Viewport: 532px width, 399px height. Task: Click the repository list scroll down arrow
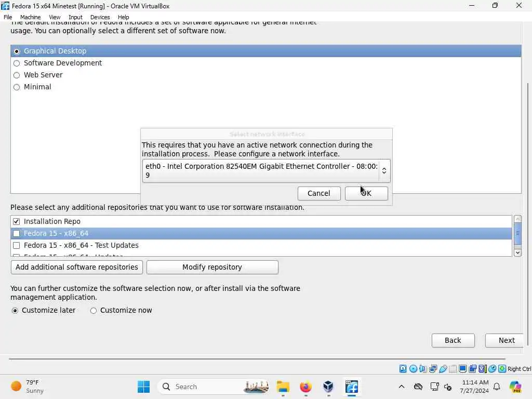517,252
